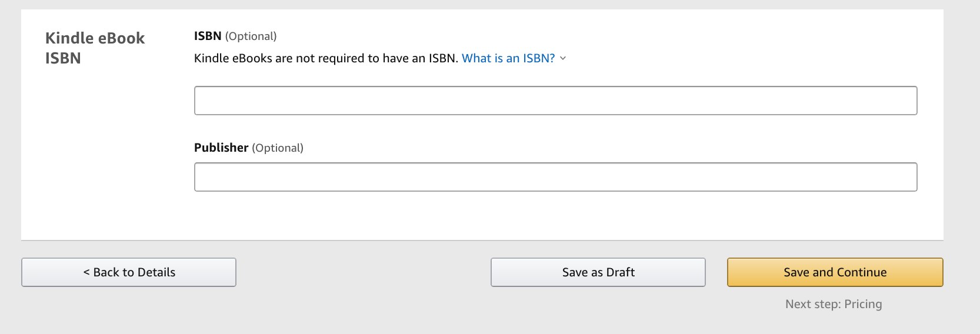Go back using Back to Details button
This screenshot has width=980, height=334.
click(129, 272)
